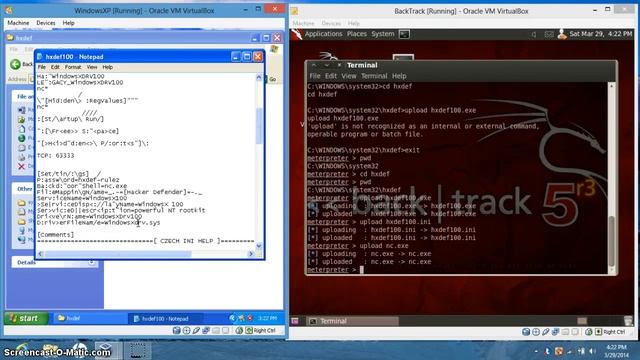
Task: Click network indicator in WindowsXP VM status bar
Action: pyautogui.click(x=206, y=330)
